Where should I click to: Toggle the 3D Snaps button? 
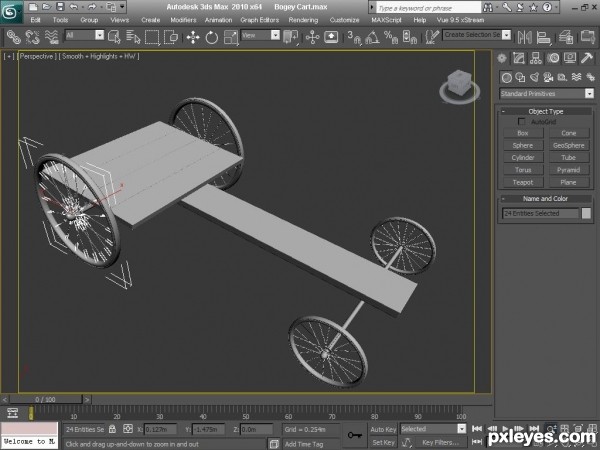click(x=354, y=37)
